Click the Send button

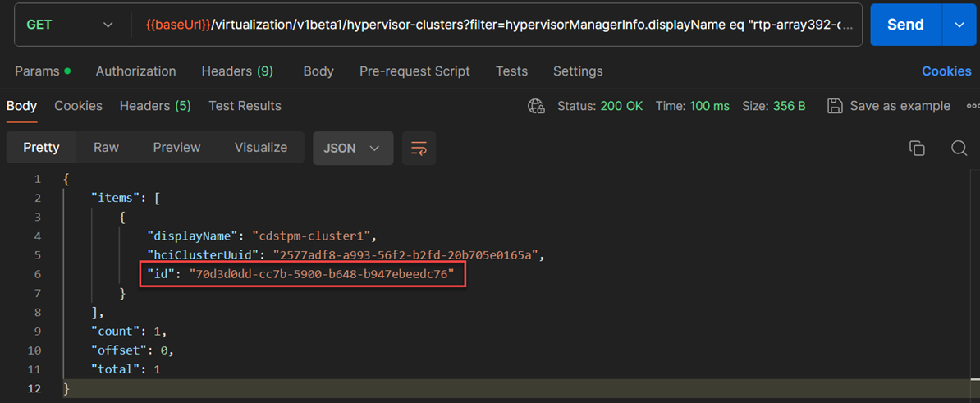pyautogui.click(x=905, y=25)
